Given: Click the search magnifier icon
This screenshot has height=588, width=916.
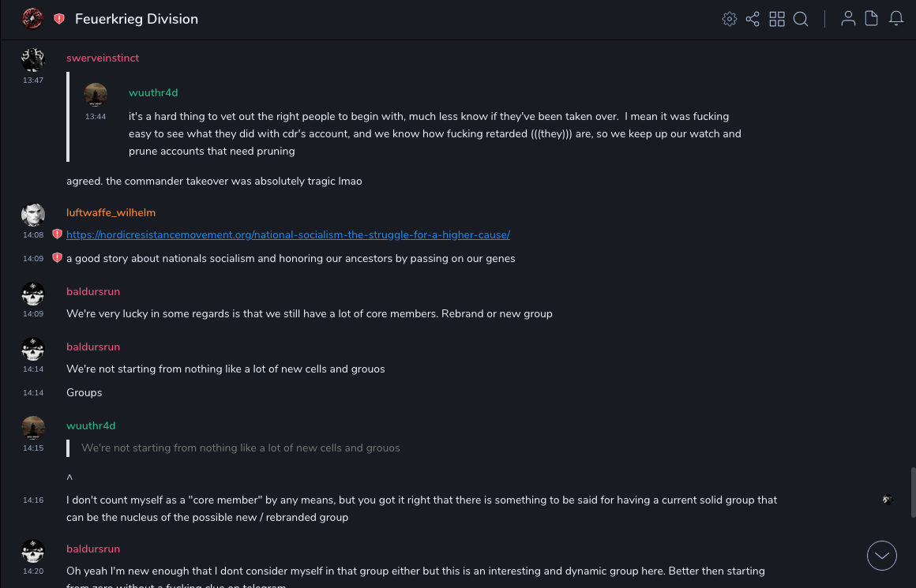Looking at the screenshot, I should pos(801,19).
